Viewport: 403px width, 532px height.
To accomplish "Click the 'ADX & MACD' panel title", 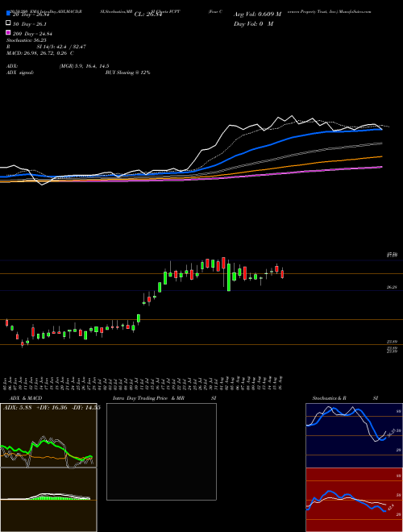I will [26, 398].
